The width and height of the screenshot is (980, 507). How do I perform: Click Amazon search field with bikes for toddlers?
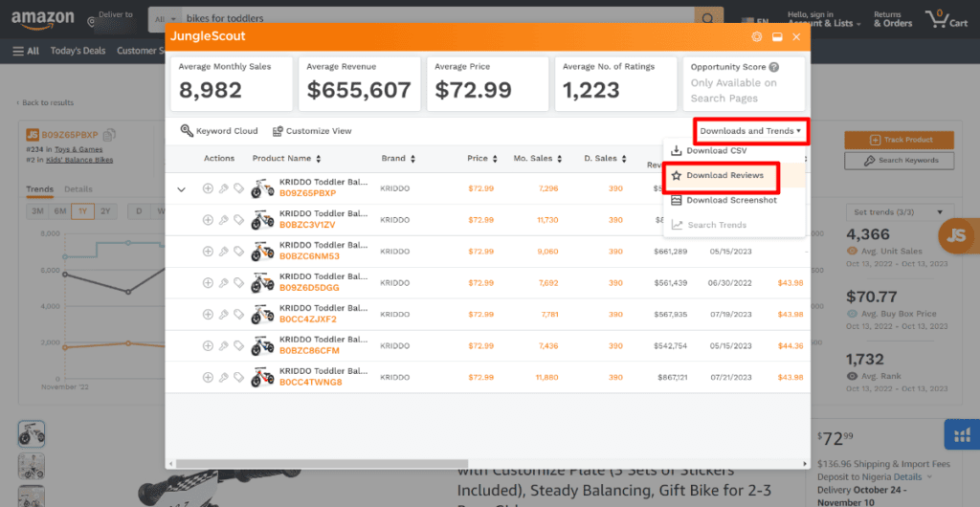437,19
